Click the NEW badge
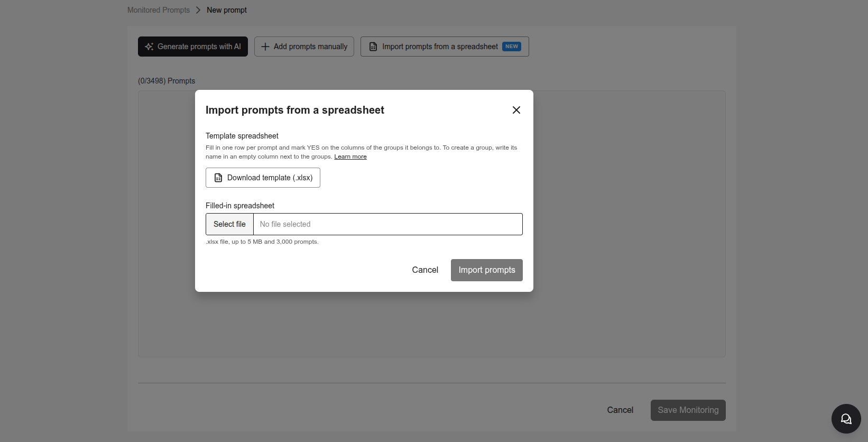The height and width of the screenshot is (442, 868). [x=512, y=47]
